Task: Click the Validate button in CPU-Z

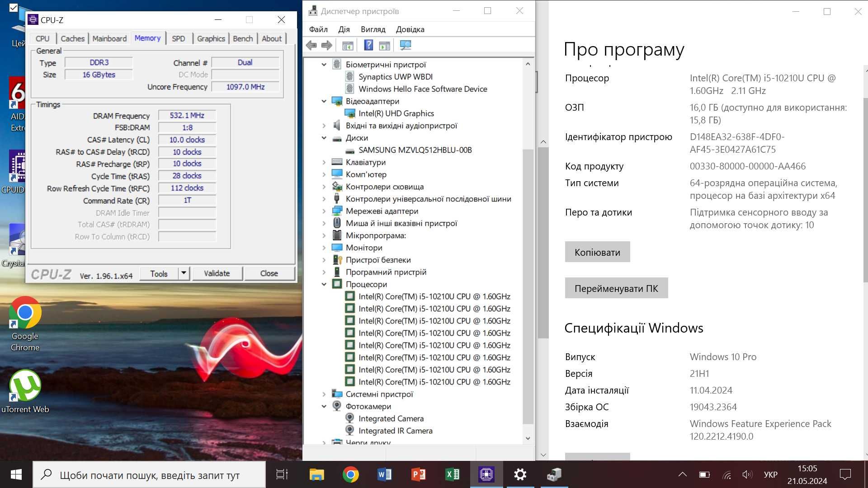Action: (217, 273)
